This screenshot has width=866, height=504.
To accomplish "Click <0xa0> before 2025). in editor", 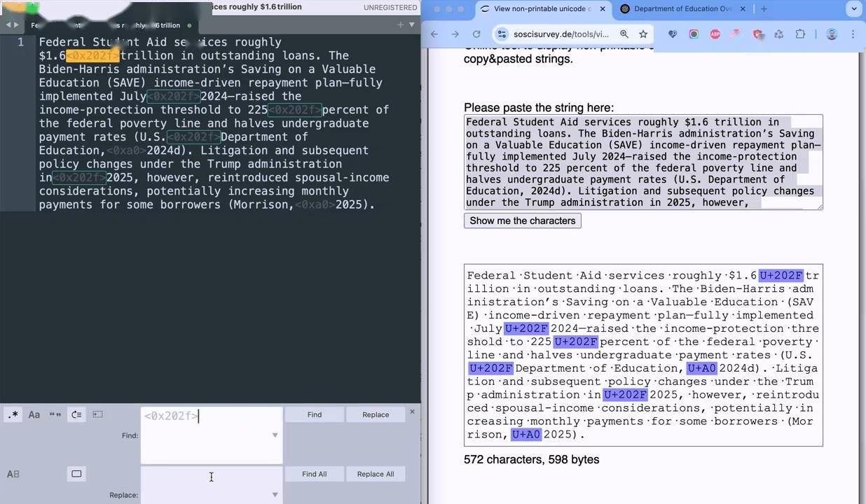I will click(315, 205).
